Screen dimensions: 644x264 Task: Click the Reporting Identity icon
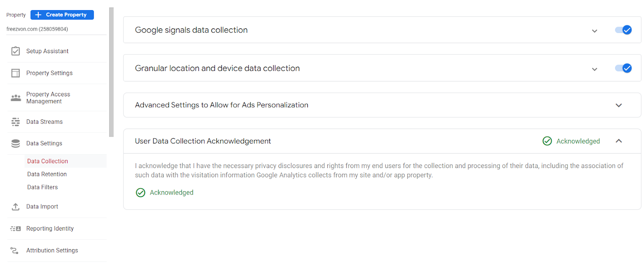click(16, 229)
